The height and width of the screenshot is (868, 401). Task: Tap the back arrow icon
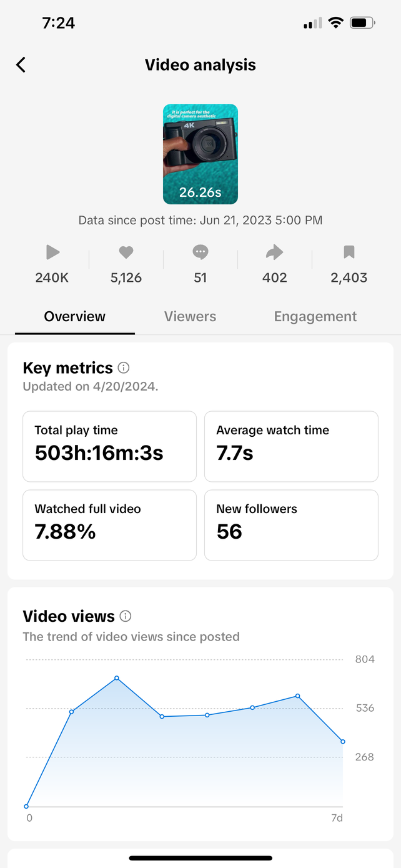21,65
